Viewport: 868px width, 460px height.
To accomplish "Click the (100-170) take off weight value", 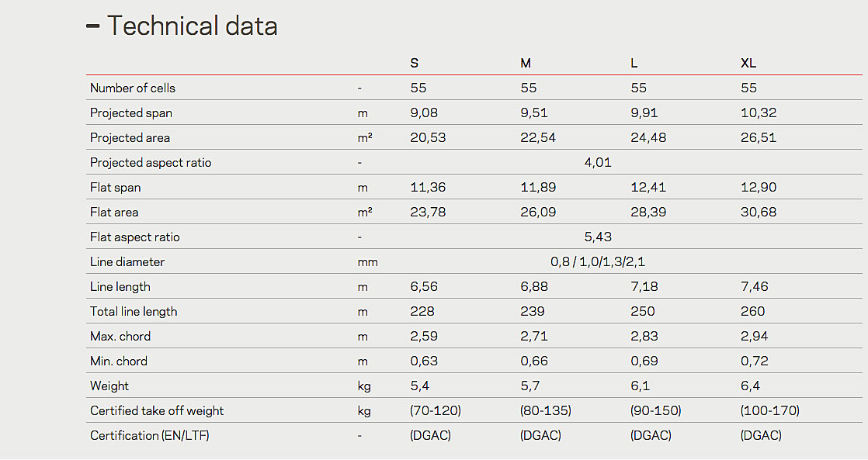I will 770,411.
